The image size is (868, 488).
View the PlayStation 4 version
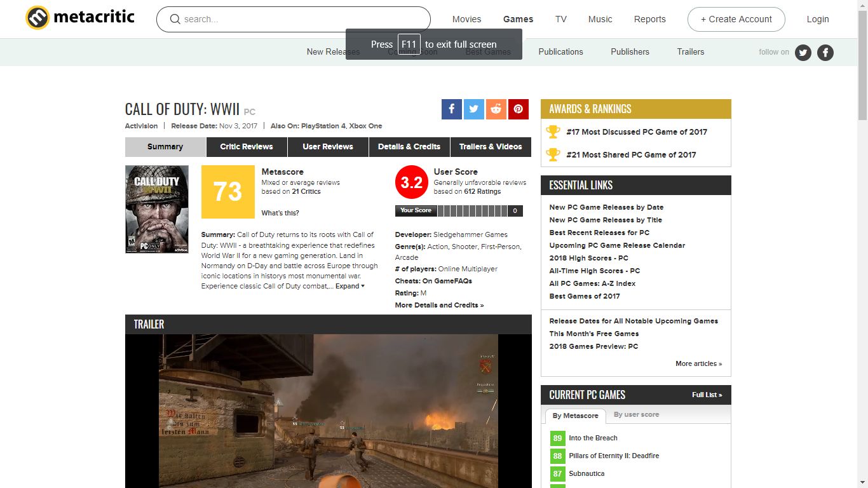[x=323, y=126]
